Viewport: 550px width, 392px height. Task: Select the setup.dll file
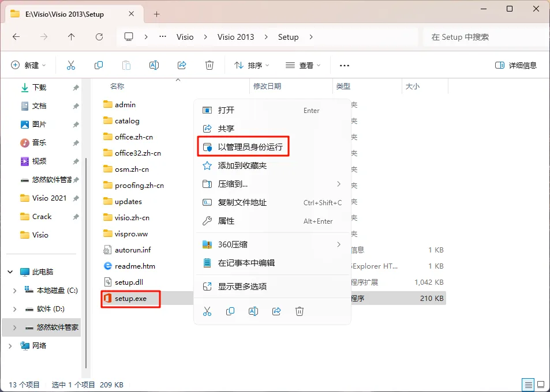(x=129, y=282)
